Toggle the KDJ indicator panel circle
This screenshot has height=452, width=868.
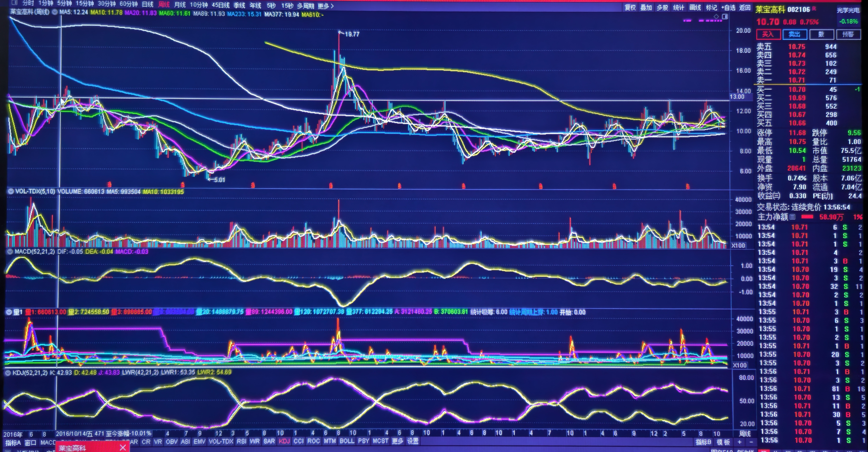(x=8, y=373)
